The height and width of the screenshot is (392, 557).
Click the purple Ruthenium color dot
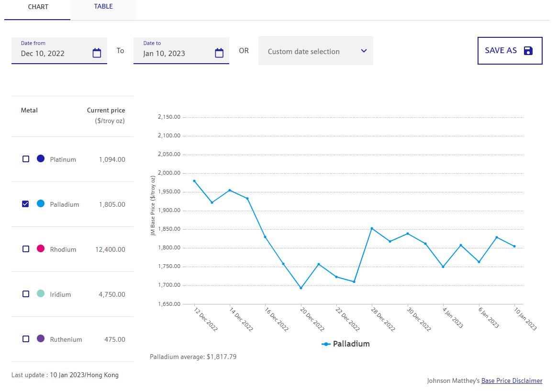tap(41, 338)
